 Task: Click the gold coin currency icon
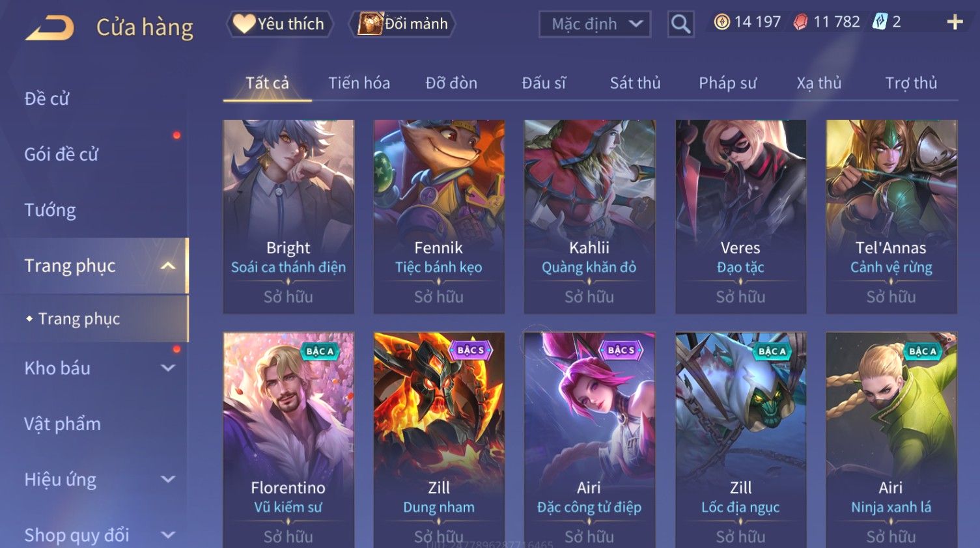click(x=721, y=22)
